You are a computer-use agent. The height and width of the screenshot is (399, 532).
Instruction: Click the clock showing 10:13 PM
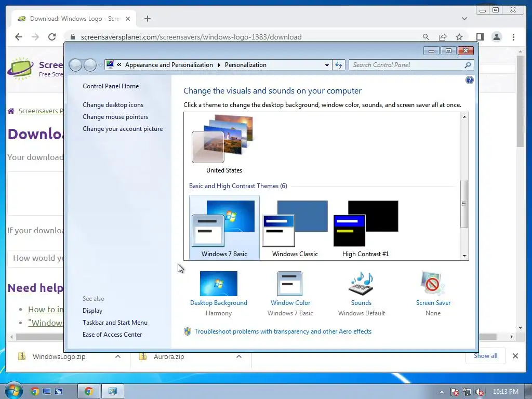(506, 392)
